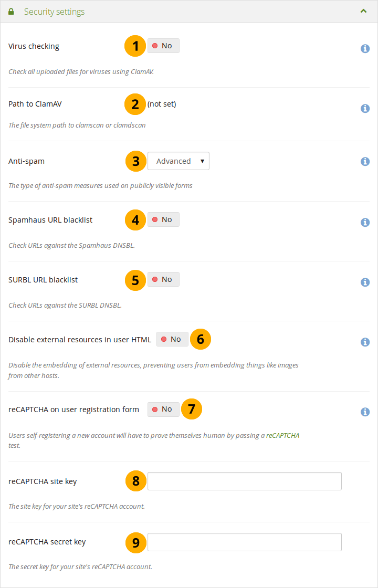The image size is (378, 588).
Task: Click into the reCAPTCHA secret key field
Action: click(x=244, y=542)
